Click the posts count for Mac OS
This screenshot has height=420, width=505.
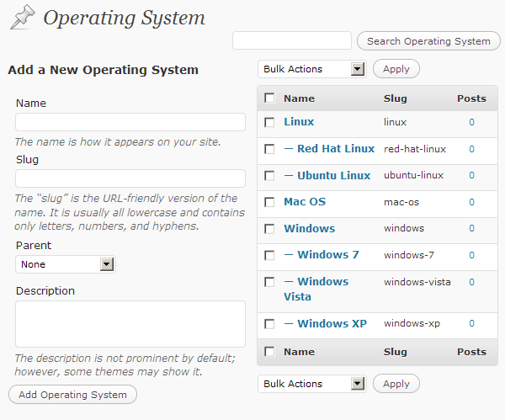click(471, 202)
